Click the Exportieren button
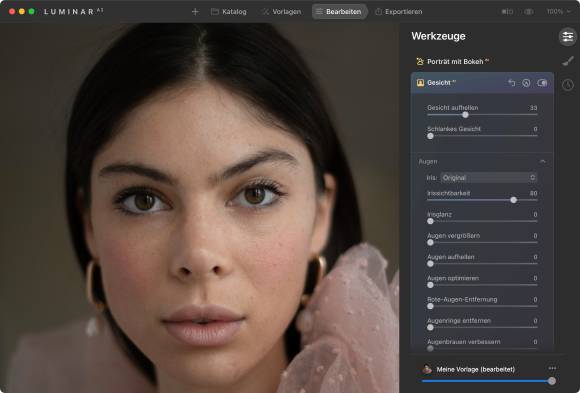 (398, 12)
